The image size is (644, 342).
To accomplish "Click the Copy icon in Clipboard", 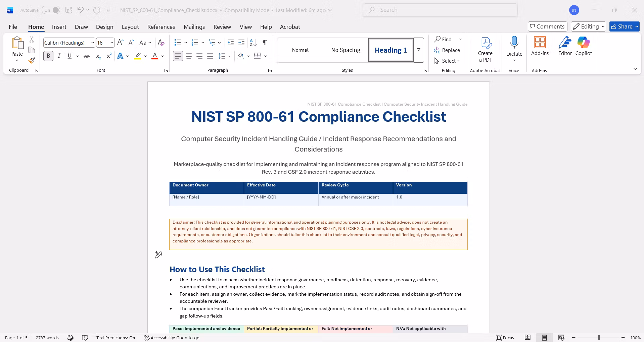I will click(x=32, y=50).
